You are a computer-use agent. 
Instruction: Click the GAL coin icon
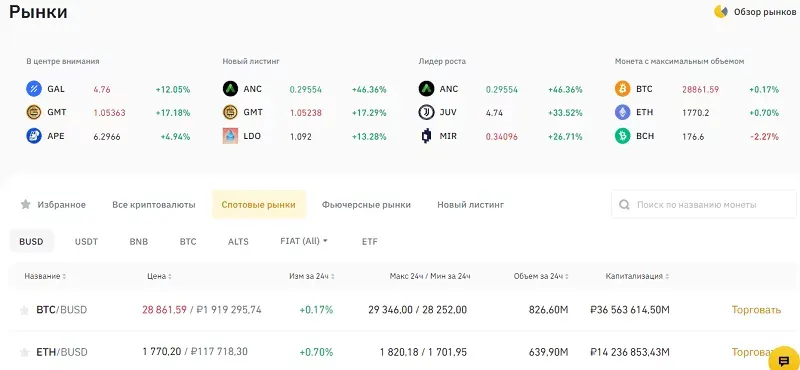[34, 89]
